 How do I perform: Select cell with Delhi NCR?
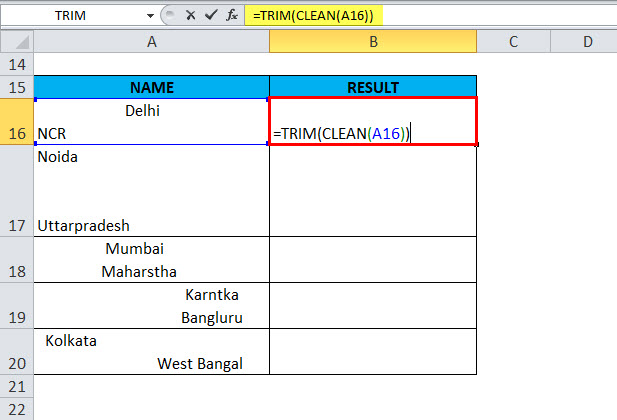(x=151, y=122)
